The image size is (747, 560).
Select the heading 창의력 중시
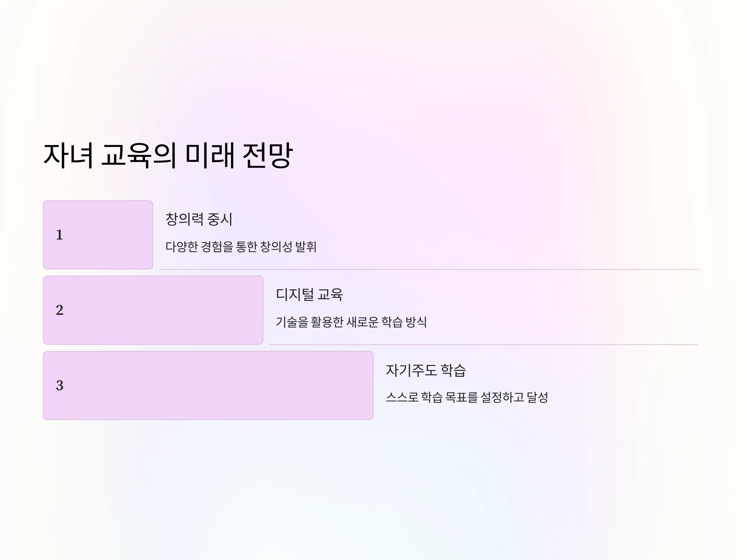pos(199,219)
